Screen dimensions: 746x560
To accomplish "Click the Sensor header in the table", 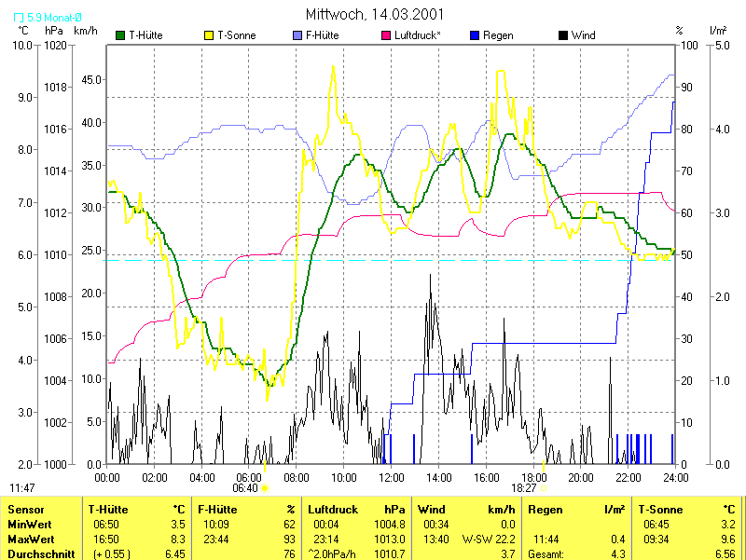I will point(25,510).
